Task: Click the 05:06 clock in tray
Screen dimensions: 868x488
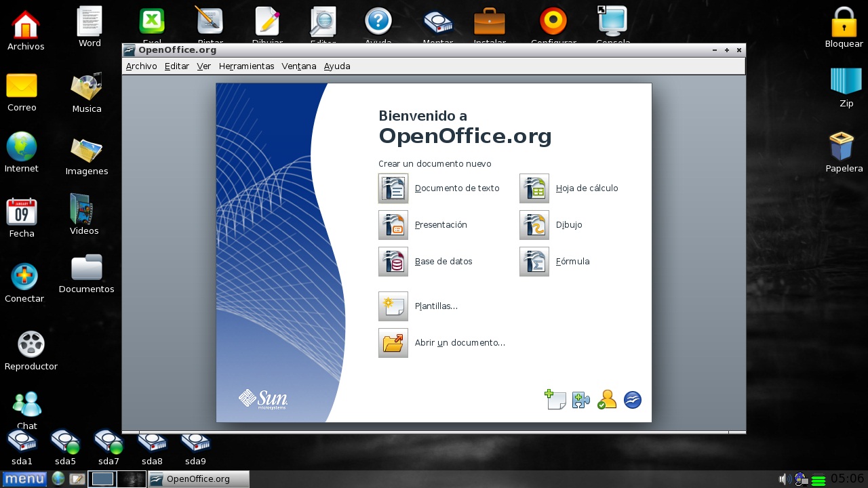Action: [848, 479]
